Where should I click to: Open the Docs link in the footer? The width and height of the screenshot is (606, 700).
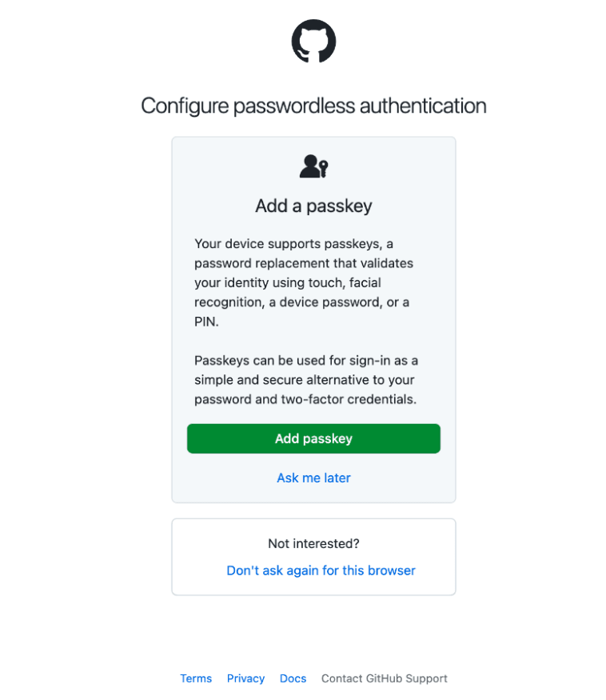293,678
